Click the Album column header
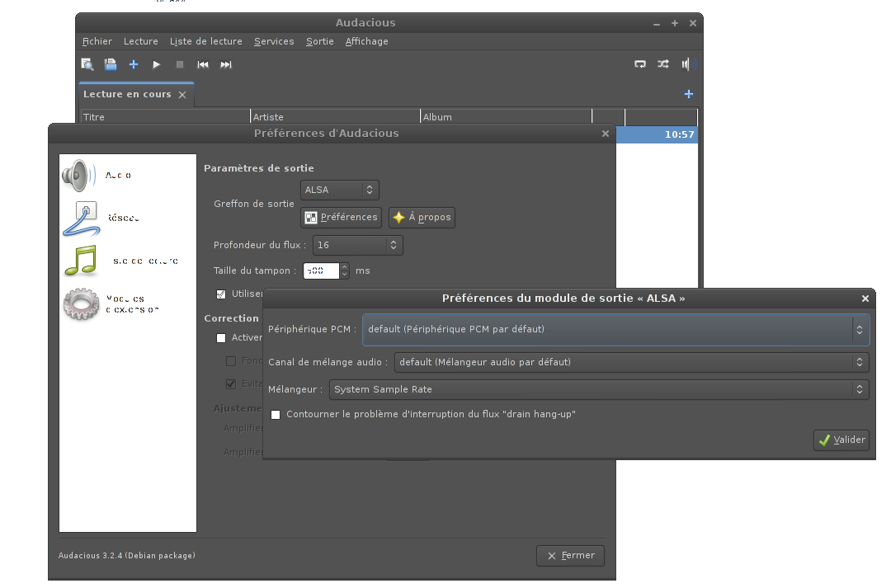 507,116
